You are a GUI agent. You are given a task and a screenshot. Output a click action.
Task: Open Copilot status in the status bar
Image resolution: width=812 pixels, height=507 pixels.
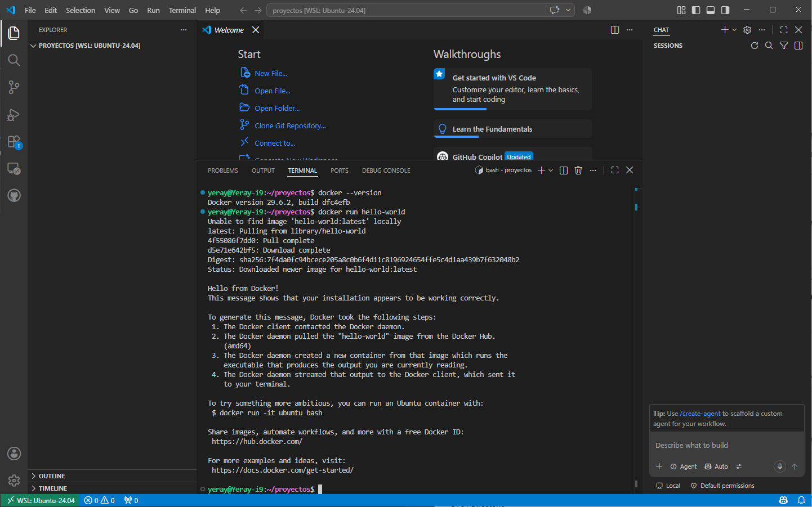(783, 500)
